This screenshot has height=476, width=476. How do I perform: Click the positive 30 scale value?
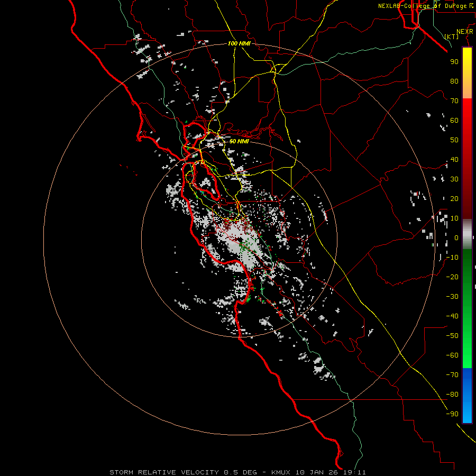454,179
